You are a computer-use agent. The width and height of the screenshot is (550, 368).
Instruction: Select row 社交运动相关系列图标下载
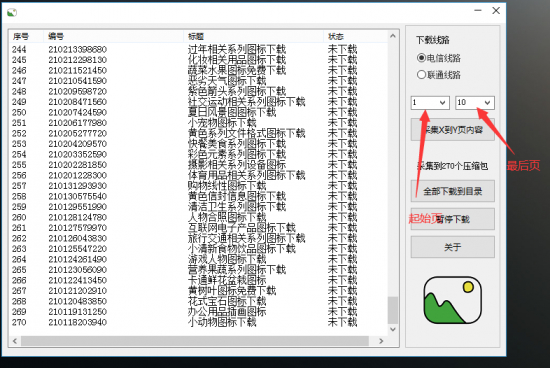point(199,102)
